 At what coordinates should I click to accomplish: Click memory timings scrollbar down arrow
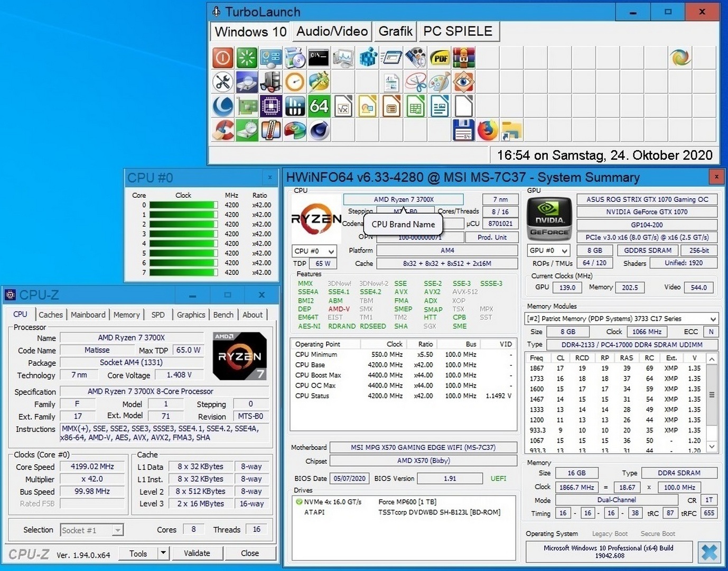(712, 446)
